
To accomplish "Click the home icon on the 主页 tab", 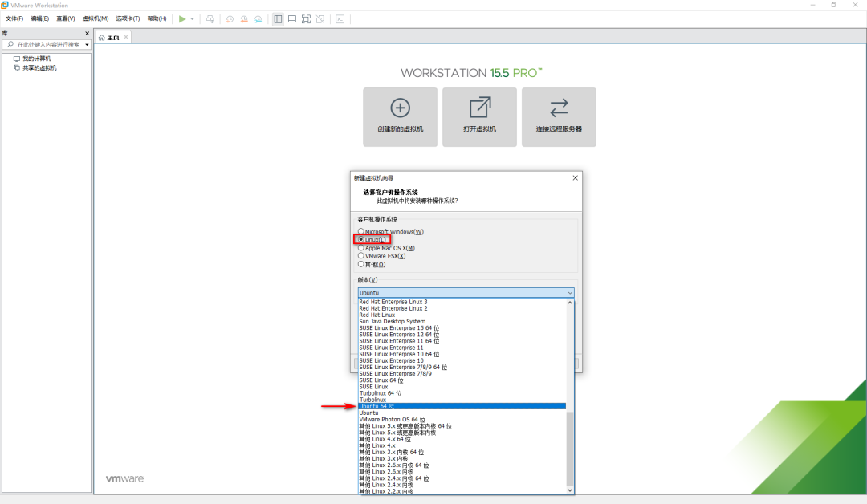I will click(102, 38).
